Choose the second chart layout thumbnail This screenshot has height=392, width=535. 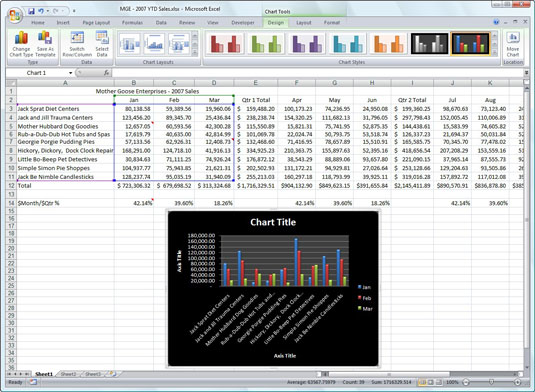[x=154, y=44]
